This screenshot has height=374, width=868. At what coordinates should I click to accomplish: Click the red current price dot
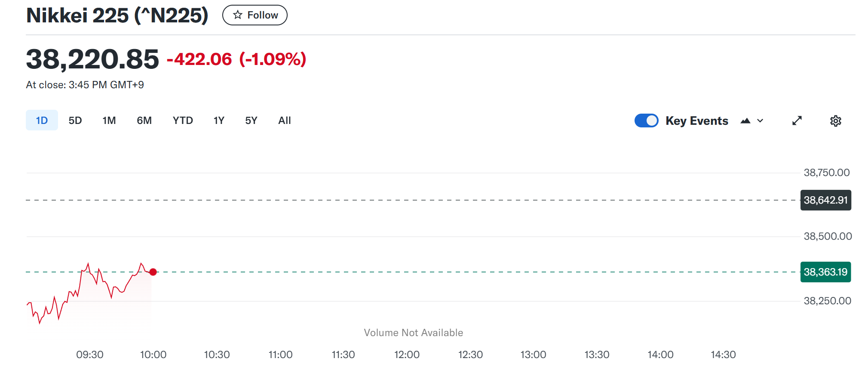[x=153, y=272]
